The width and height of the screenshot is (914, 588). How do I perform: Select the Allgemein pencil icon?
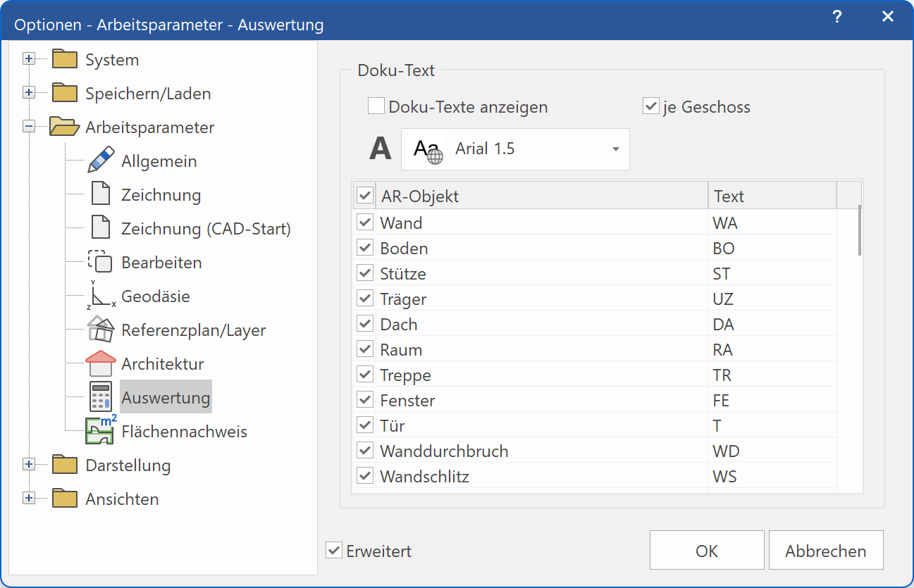[x=101, y=160]
